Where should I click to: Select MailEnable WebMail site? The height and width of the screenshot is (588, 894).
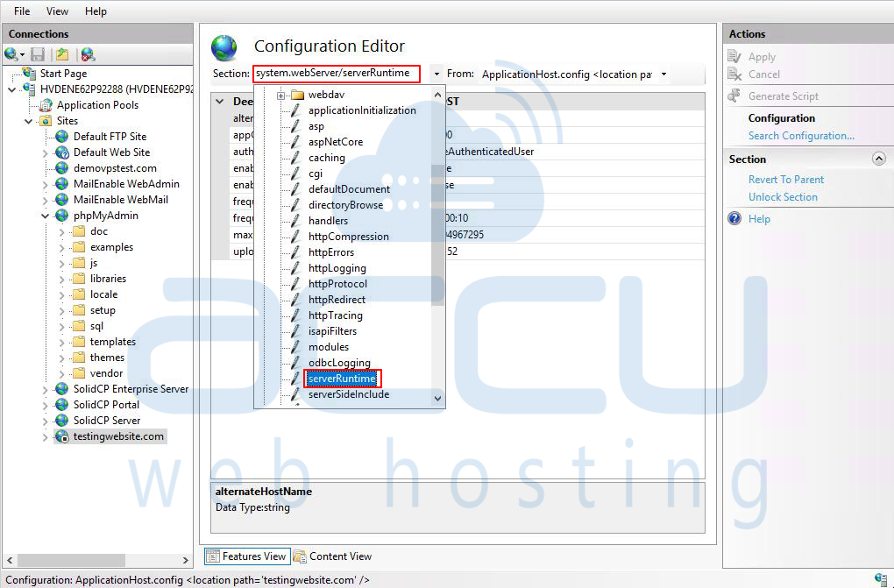120,200
